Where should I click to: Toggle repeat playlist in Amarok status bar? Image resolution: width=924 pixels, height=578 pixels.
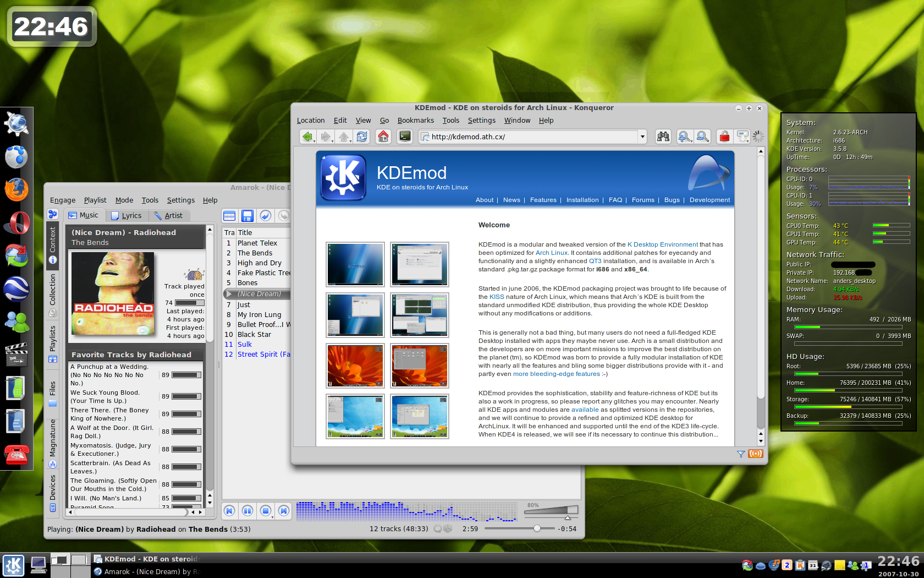click(x=438, y=528)
